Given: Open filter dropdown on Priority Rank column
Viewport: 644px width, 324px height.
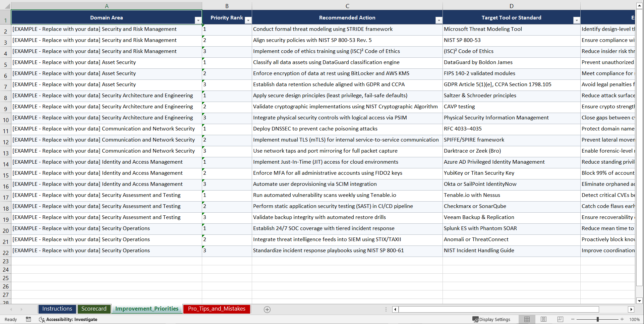Looking at the screenshot, I should click(248, 20).
